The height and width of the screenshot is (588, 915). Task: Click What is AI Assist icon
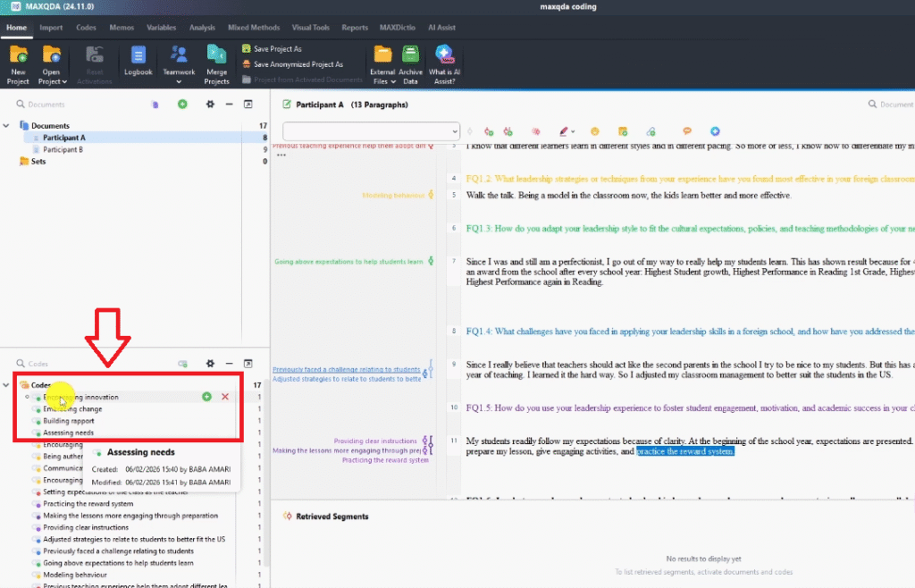[x=442, y=56]
